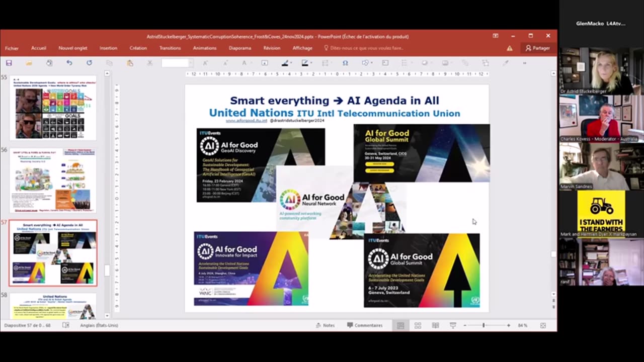Click the shapes insert icon
The image size is (644, 362).
(365, 63)
